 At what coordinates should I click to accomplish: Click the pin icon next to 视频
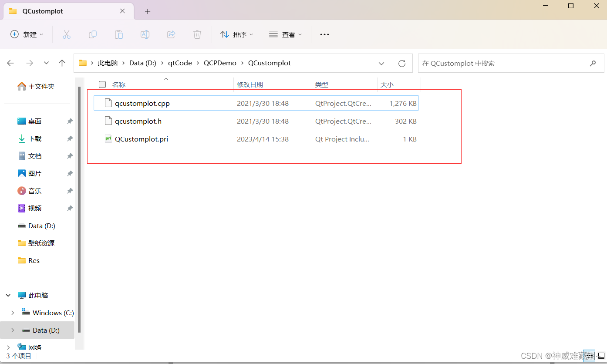tap(70, 209)
